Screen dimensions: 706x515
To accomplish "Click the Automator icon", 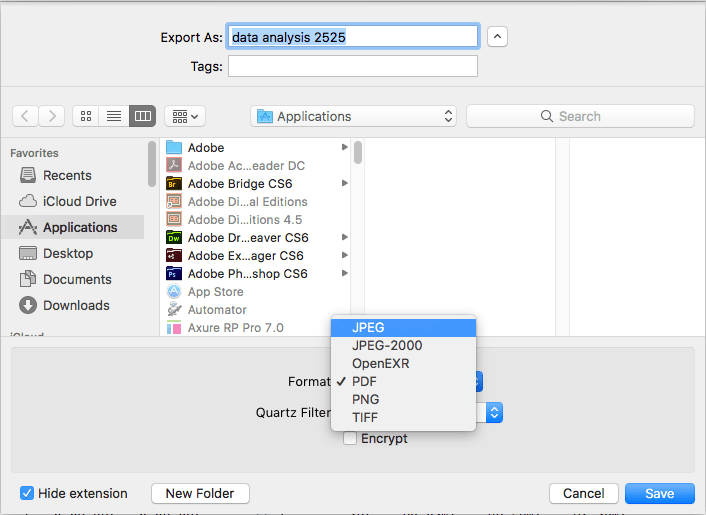I will [174, 309].
